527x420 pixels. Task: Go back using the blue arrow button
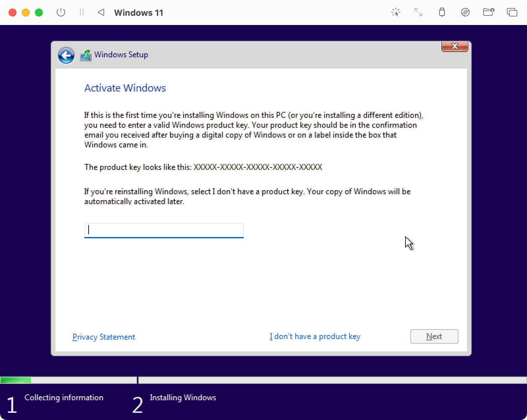click(x=66, y=55)
